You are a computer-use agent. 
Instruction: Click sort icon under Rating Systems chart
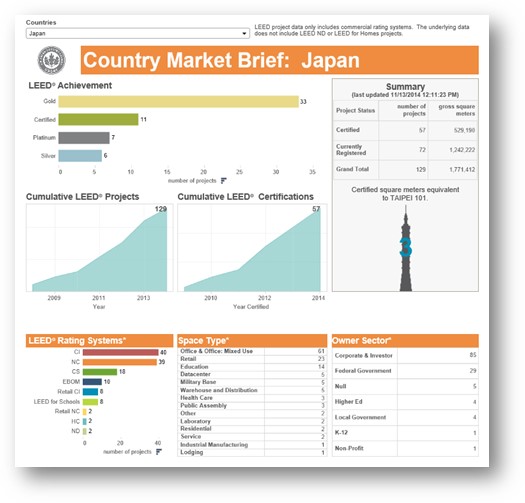pyautogui.click(x=159, y=452)
